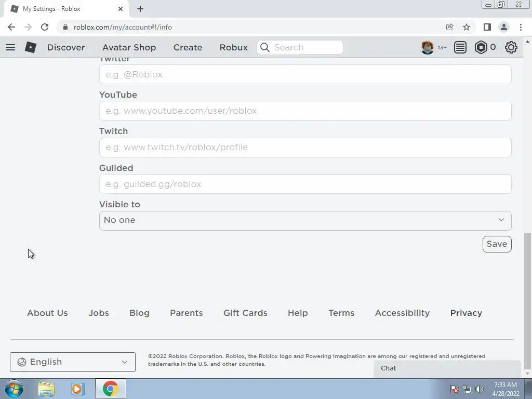This screenshot has height=399, width=532.
Task: Close the My Settings - Roblox tab
Action: point(121,9)
